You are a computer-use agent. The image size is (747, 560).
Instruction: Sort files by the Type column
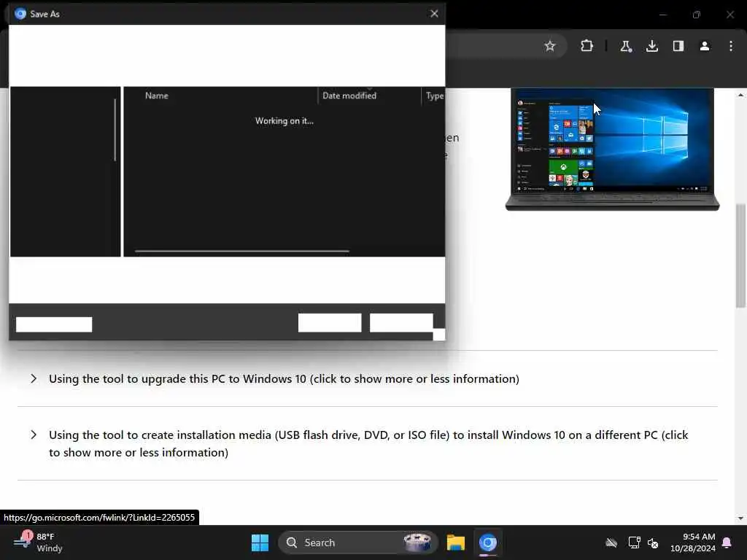click(x=434, y=96)
